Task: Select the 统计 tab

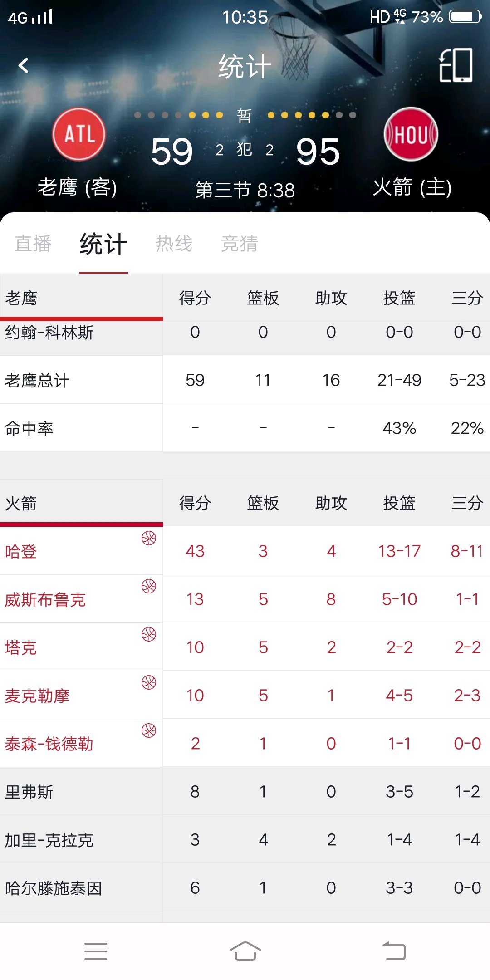Action: coord(103,244)
